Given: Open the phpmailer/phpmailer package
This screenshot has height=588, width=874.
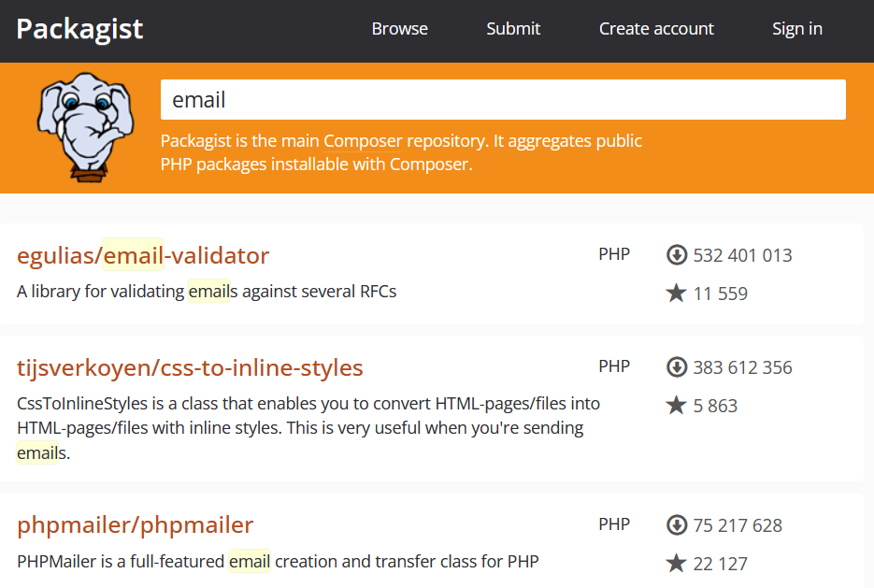Looking at the screenshot, I should pos(135,525).
